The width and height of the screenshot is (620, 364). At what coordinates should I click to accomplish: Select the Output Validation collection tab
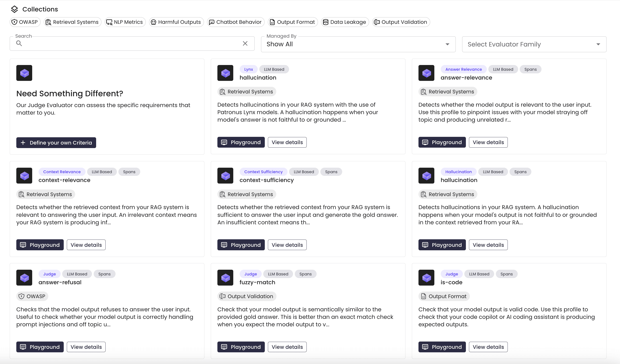401,22
